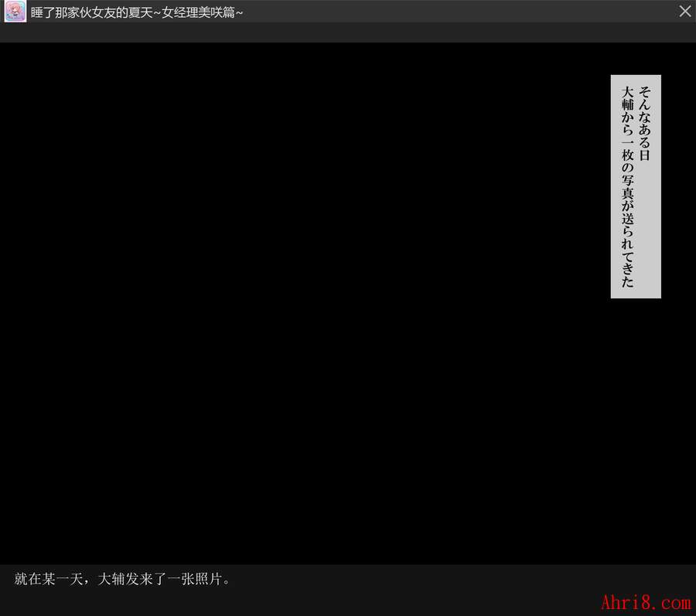Click the Chinese subtitle text at bottom
Image resolution: width=696 pixels, height=616 pixels.
122,579
